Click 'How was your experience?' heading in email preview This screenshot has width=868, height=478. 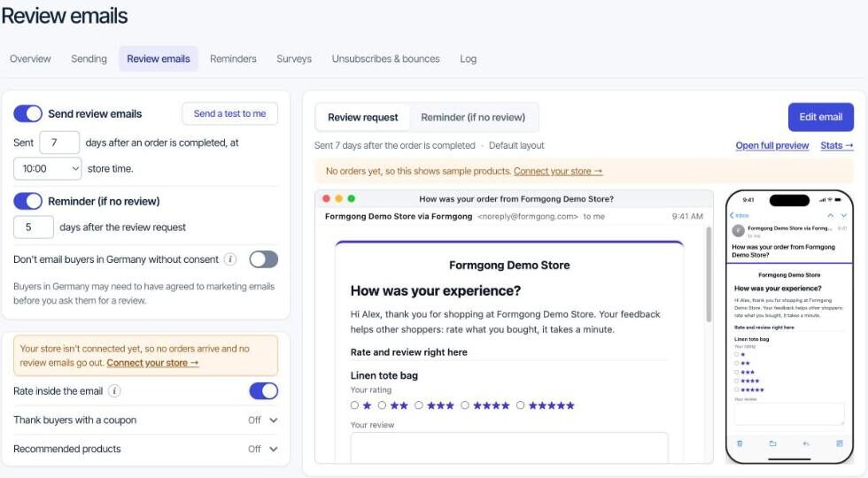(x=436, y=290)
